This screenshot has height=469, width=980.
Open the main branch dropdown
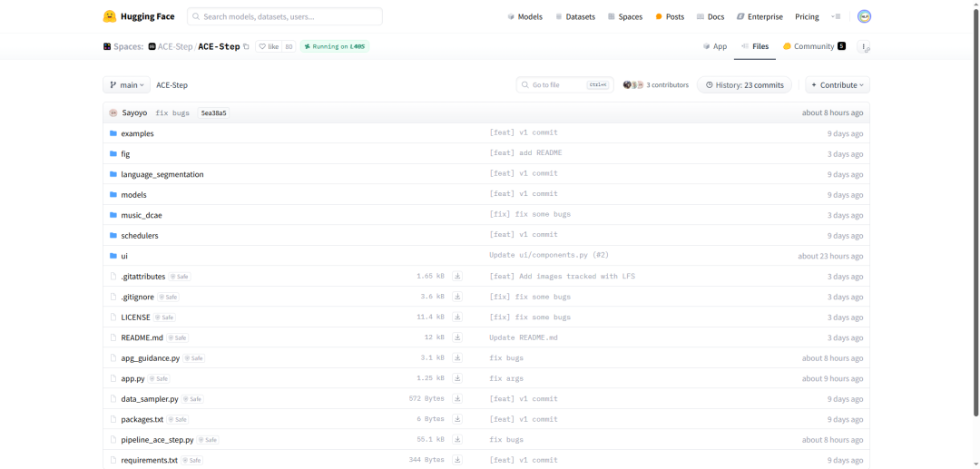pos(126,85)
